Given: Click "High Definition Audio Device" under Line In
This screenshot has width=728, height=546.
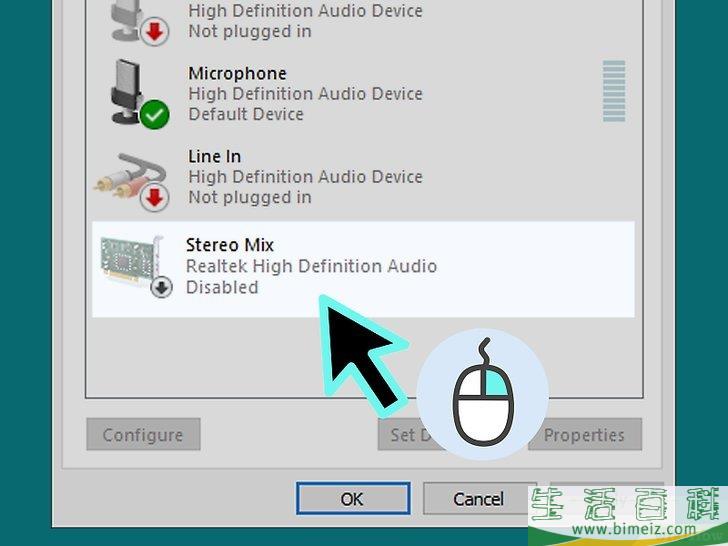Looking at the screenshot, I should tap(306, 177).
